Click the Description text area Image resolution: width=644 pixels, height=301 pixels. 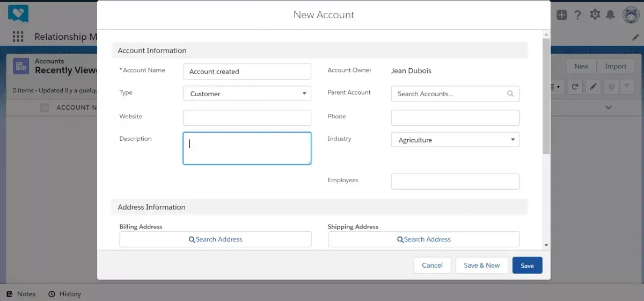pyautogui.click(x=247, y=148)
